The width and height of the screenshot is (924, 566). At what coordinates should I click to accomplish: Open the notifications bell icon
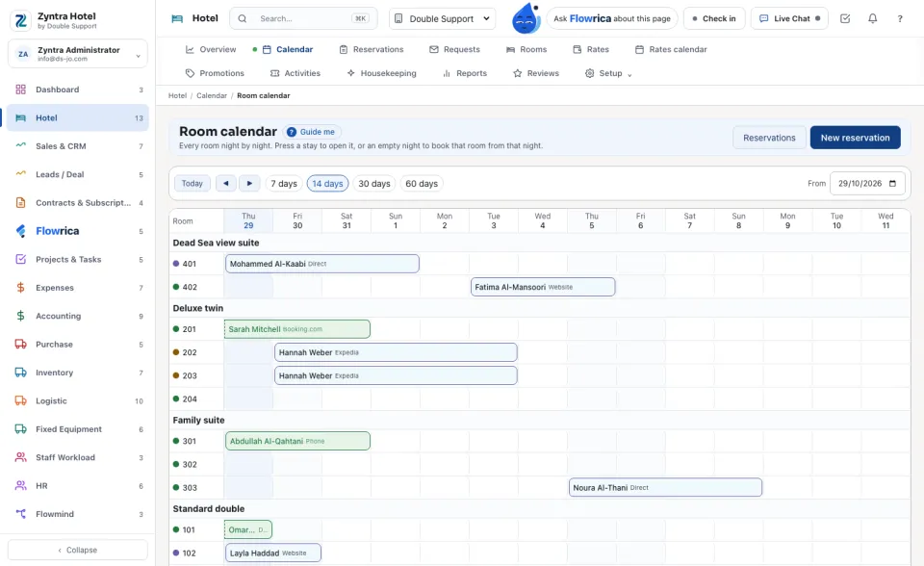point(872,19)
